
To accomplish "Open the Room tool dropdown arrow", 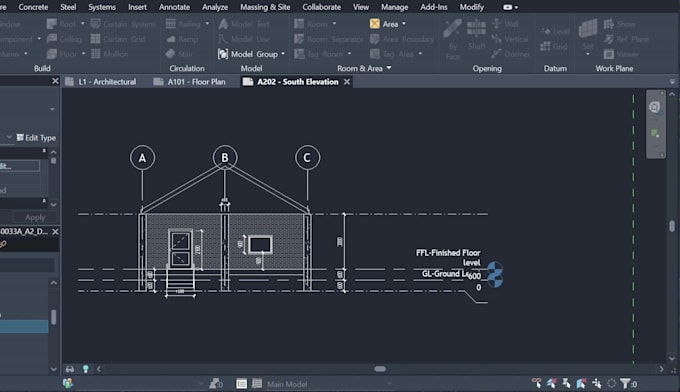I will pyautogui.click(x=334, y=24).
